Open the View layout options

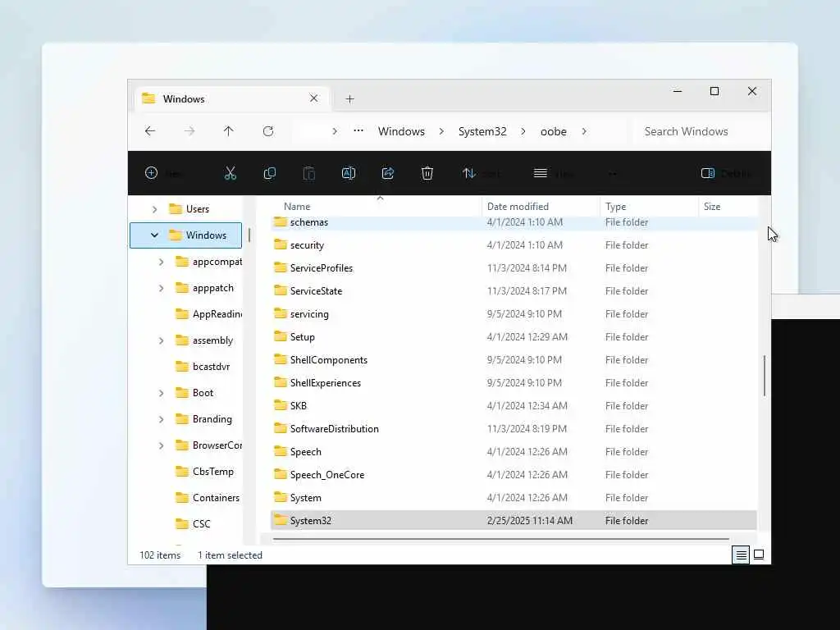pos(554,173)
